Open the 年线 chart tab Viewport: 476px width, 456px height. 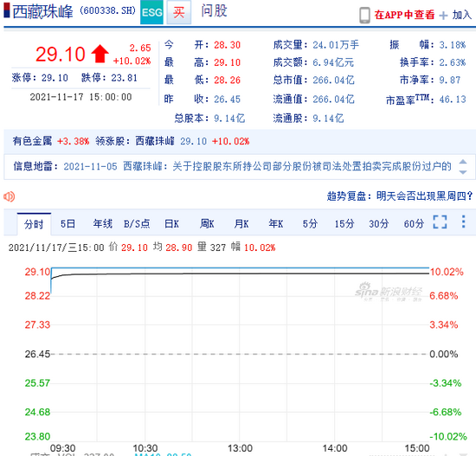tap(103, 224)
